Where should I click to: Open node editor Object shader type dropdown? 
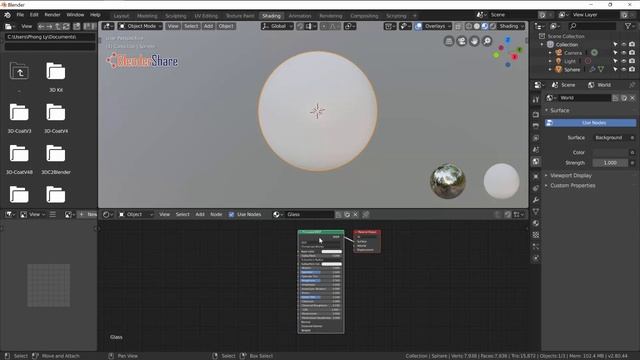click(x=136, y=214)
